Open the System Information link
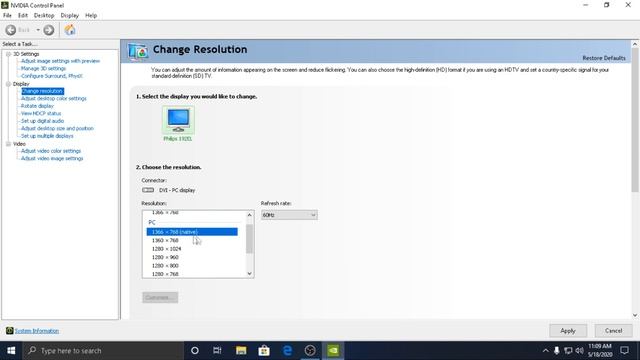 (x=37, y=331)
